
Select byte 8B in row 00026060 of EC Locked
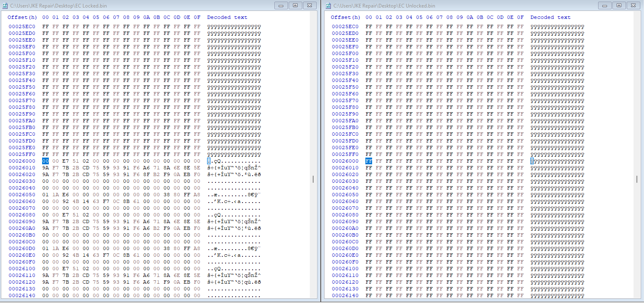(126, 201)
